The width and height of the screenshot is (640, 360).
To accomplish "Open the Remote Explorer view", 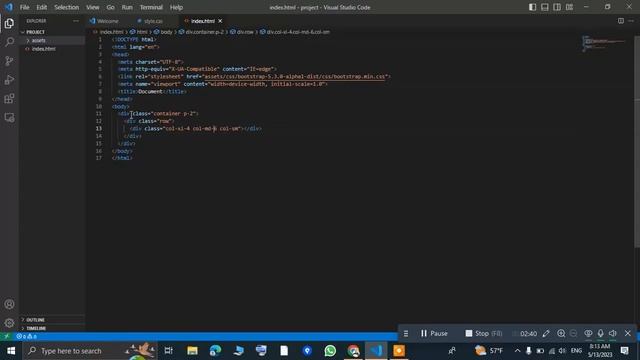I will (x=9, y=118).
